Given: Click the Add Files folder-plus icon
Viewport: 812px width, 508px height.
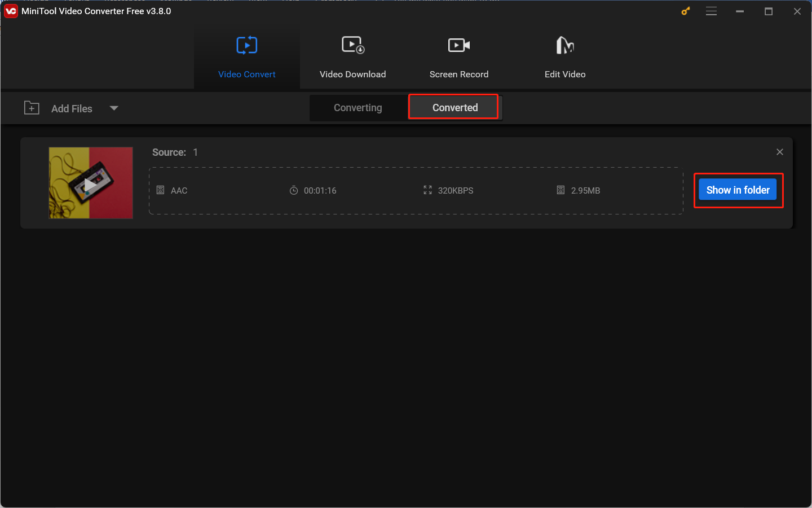Looking at the screenshot, I should [x=32, y=108].
